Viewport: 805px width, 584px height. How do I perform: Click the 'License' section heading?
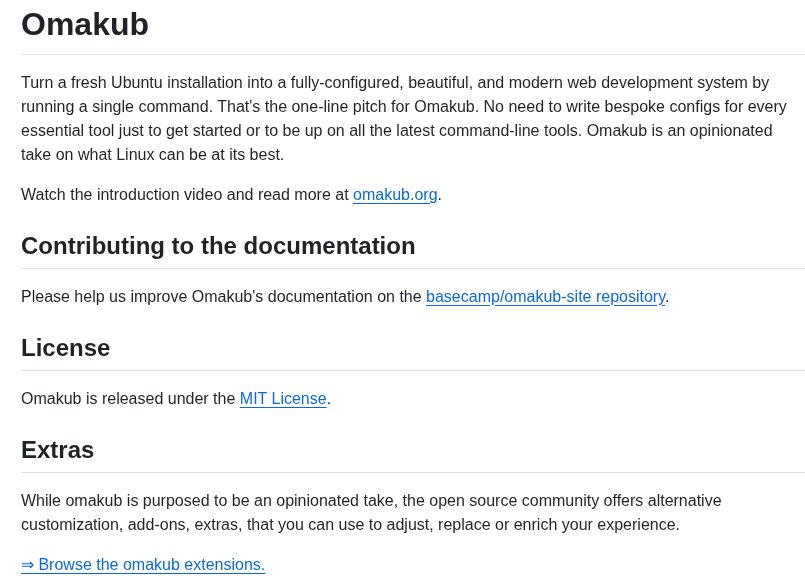pyautogui.click(x=66, y=348)
